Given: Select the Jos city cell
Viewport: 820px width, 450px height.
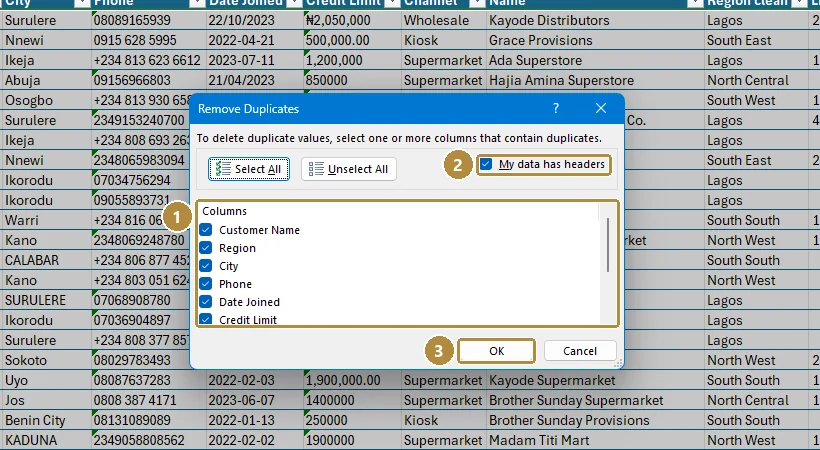Looking at the screenshot, I should tap(46, 400).
